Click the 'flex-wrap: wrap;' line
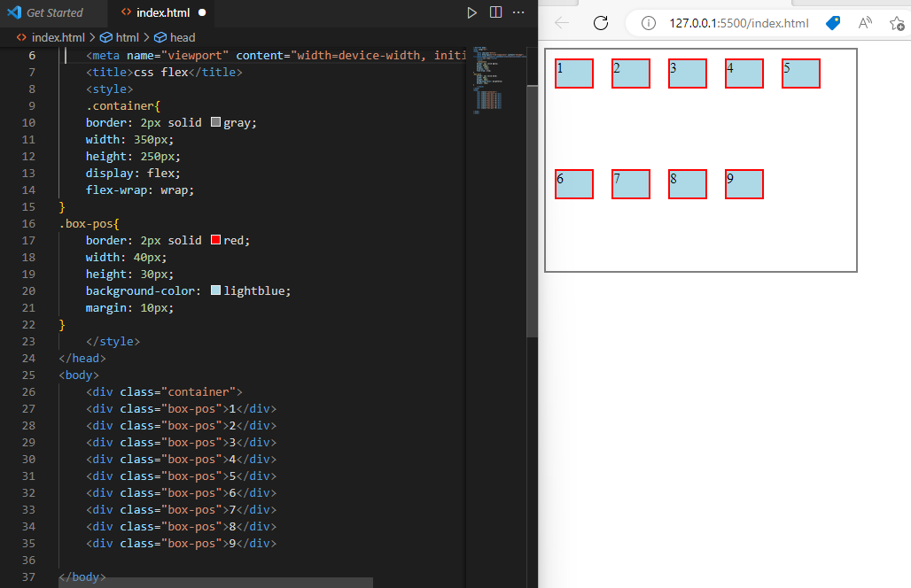Image resolution: width=911 pixels, height=588 pixels. [x=140, y=190]
